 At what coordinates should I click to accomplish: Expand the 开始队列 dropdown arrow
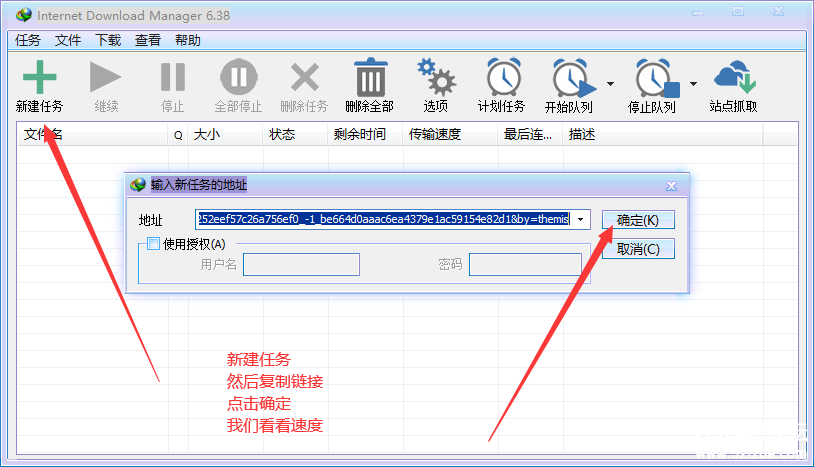coord(610,84)
